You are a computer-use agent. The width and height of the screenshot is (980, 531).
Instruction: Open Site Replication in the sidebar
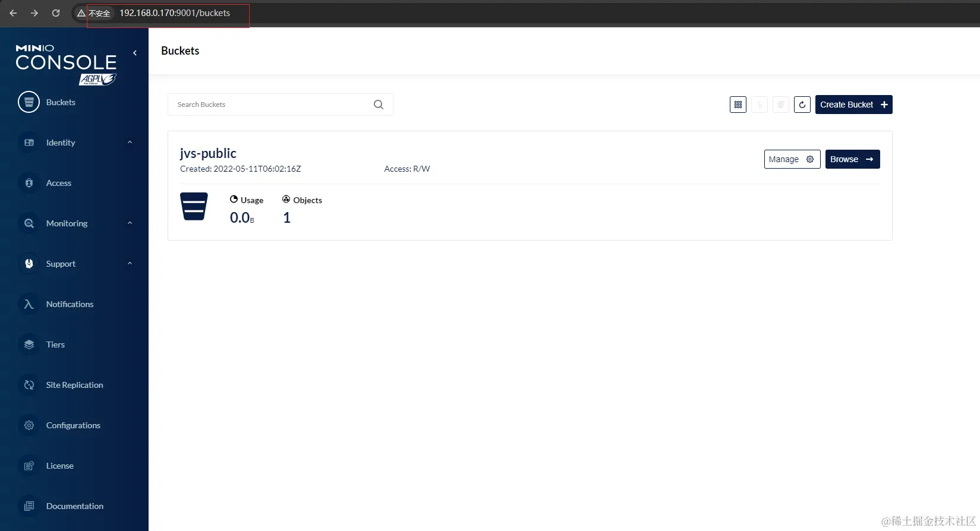pyautogui.click(x=74, y=385)
